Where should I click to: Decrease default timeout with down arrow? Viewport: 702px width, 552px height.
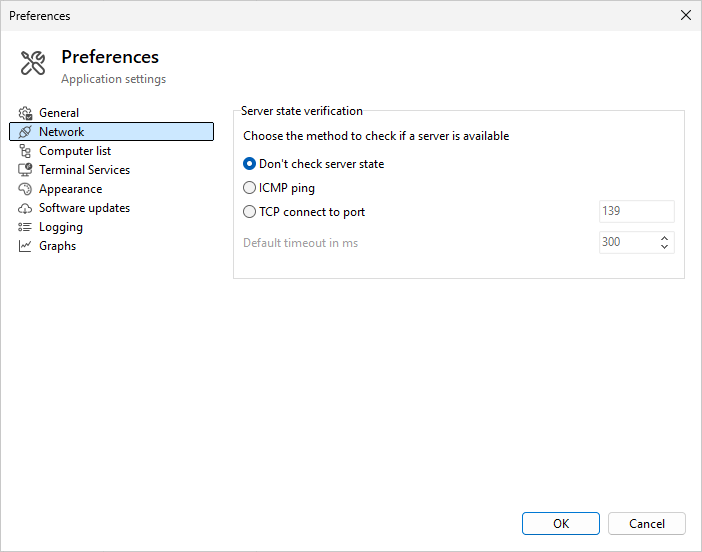[665, 247]
